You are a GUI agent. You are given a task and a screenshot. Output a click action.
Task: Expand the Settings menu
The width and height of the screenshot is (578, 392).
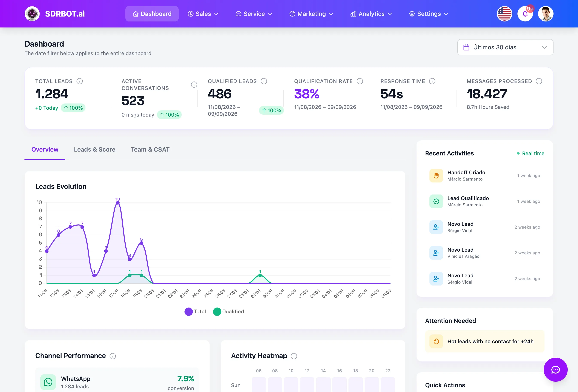[429, 14]
